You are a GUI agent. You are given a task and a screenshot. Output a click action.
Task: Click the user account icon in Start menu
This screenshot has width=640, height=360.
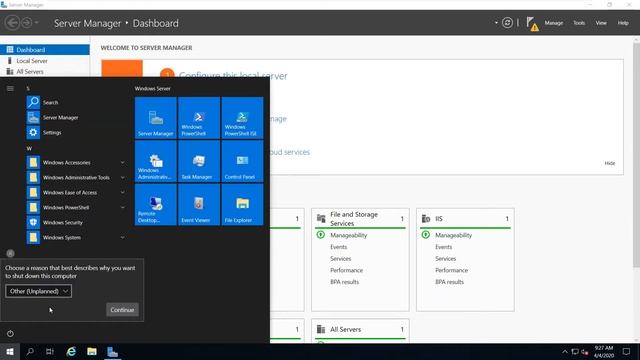[11, 253]
